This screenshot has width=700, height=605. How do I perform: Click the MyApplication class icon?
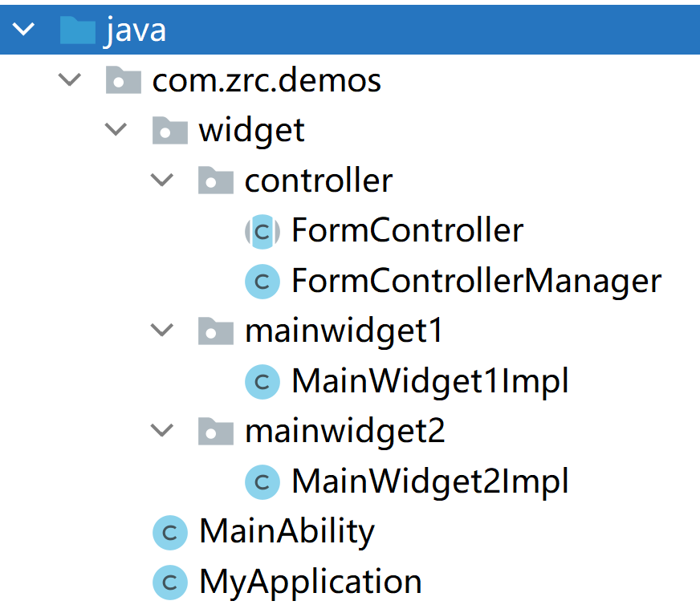point(169,581)
